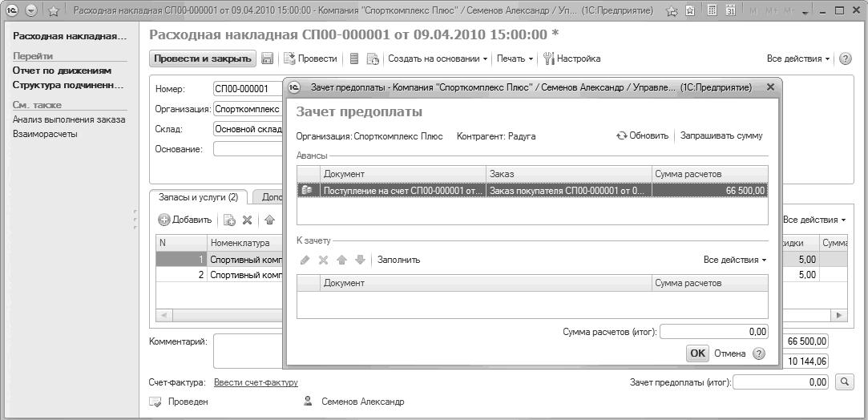Open help icon in the Зачет предоплаты dialog
The height and width of the screenshot is (420, 868).
coord(759,353)
